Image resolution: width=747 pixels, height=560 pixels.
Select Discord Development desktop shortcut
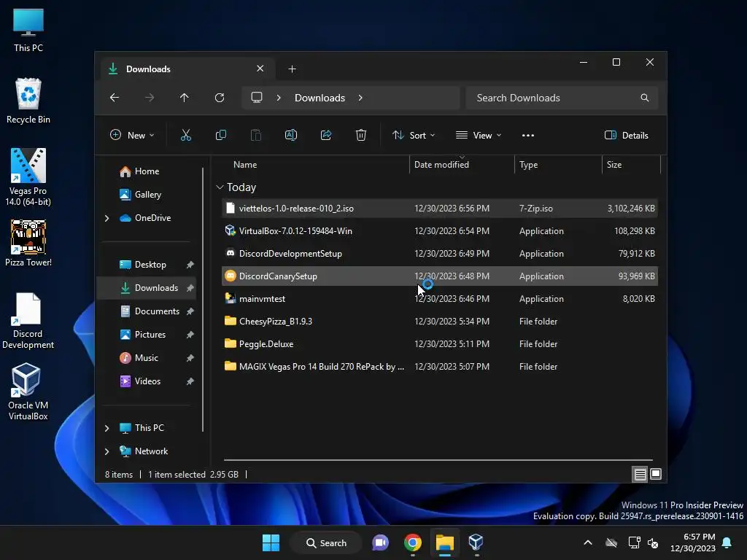pyautogui.click(x=28, y=321)
